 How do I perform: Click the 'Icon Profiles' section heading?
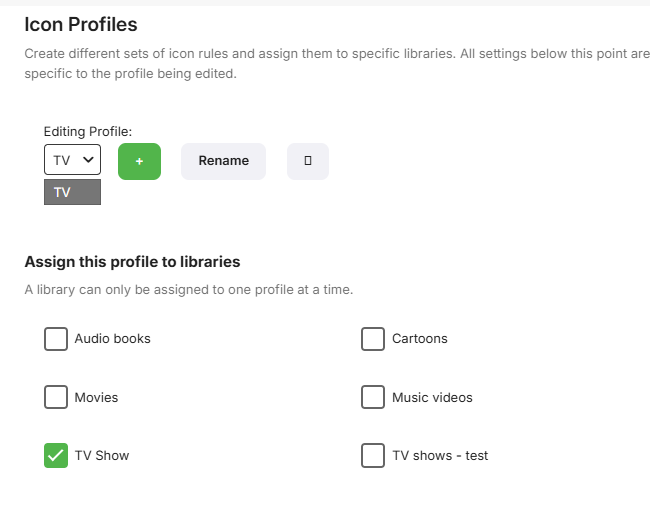click(81, 24)
